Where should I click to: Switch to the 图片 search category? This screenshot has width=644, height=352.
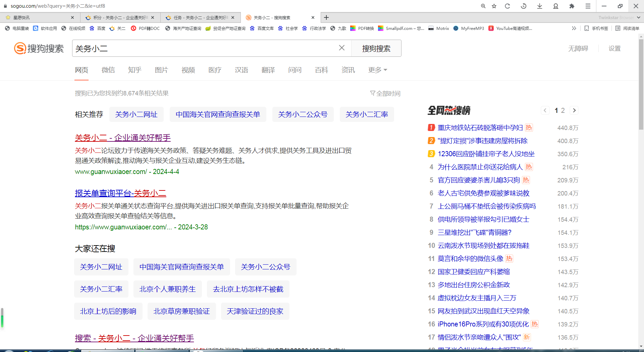pos(161,70)
